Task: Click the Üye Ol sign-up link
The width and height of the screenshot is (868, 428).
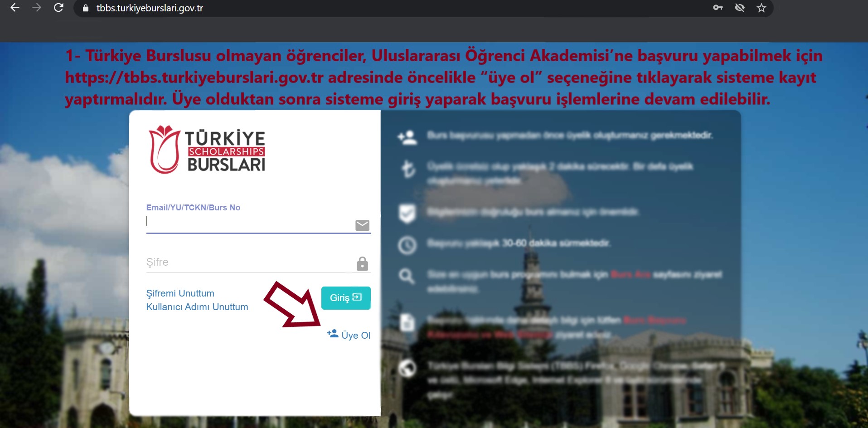Action: coord(356,336)
